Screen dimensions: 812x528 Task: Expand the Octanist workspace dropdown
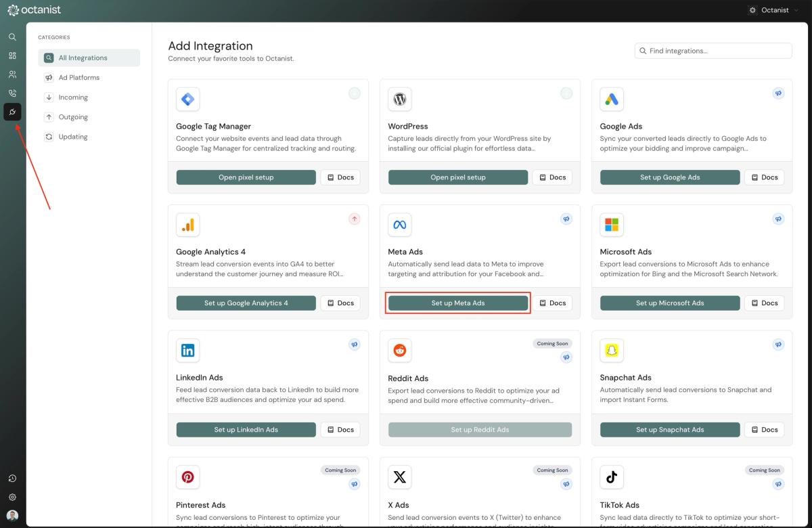769,10
